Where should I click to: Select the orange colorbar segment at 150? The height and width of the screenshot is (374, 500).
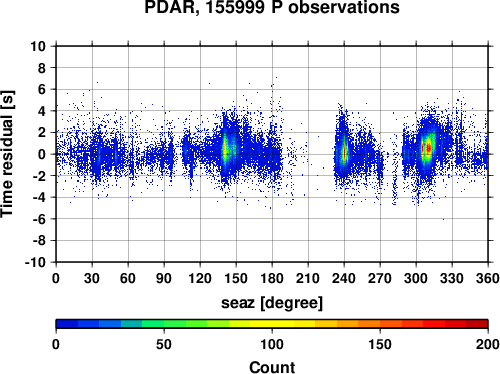pos(380,324)
